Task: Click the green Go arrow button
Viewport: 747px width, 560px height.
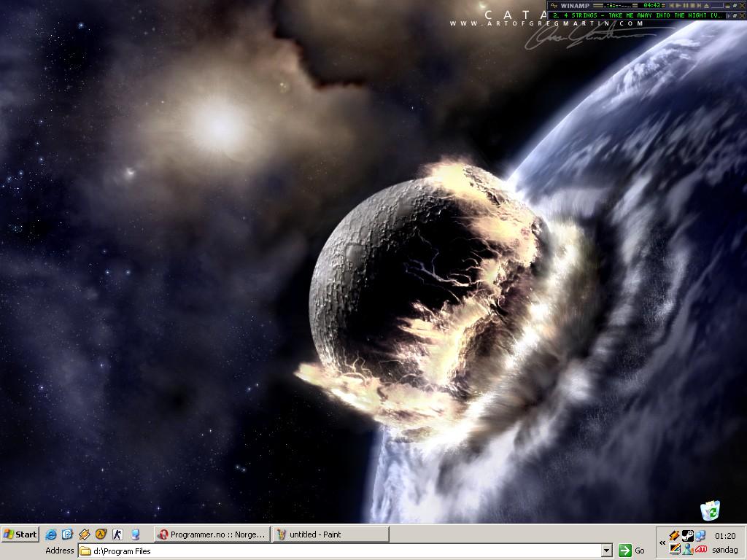Action: pyautogui.click(x=625, y=551)
